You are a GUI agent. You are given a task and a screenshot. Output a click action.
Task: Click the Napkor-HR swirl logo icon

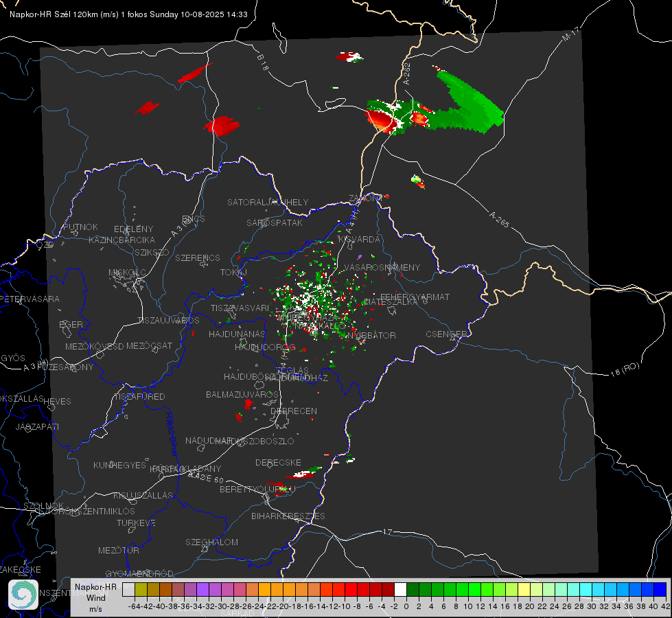pyautogui.click(x=23, y=595)
